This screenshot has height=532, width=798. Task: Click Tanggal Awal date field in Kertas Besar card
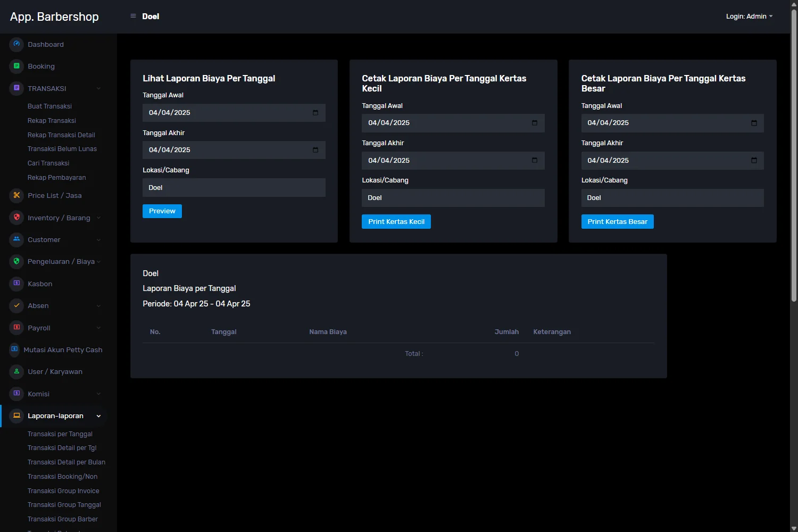672,123
